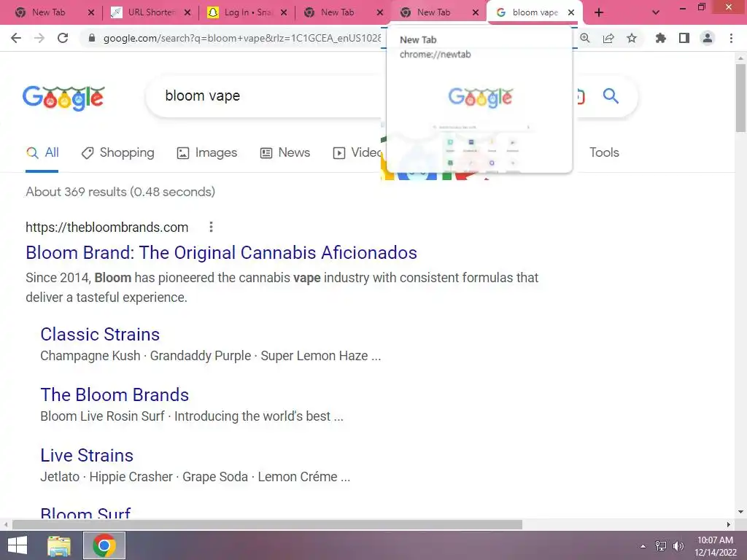Viewport: 747px width, 560px height.
Task: Click the bloom vape search box
Action: [x=271, y=96]
